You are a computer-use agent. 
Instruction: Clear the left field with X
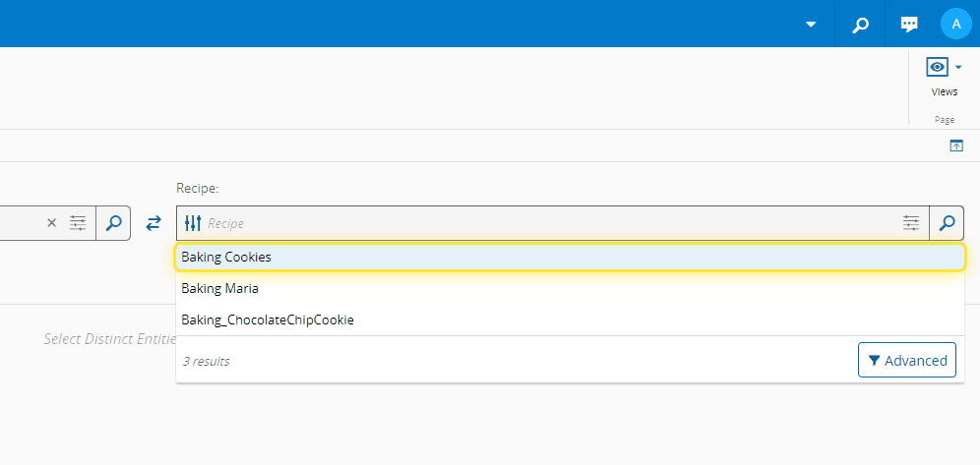click(52, 223)
